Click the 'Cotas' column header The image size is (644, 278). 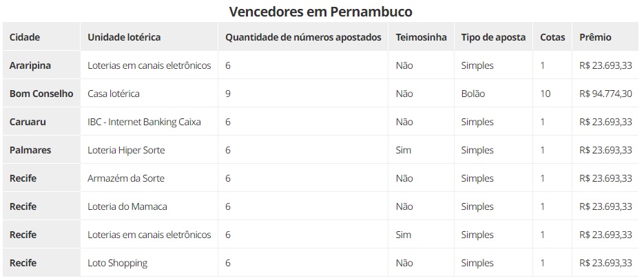552,37
